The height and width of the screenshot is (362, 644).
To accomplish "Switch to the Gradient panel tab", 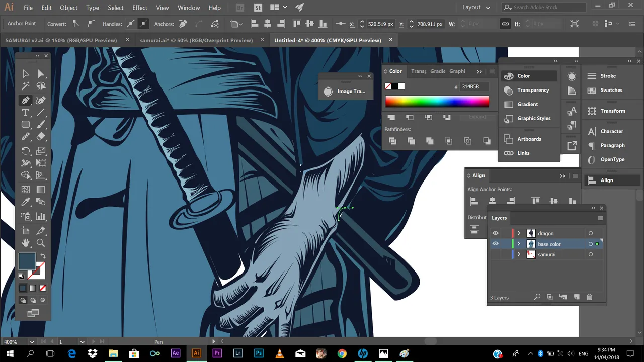I will [437, 71].
